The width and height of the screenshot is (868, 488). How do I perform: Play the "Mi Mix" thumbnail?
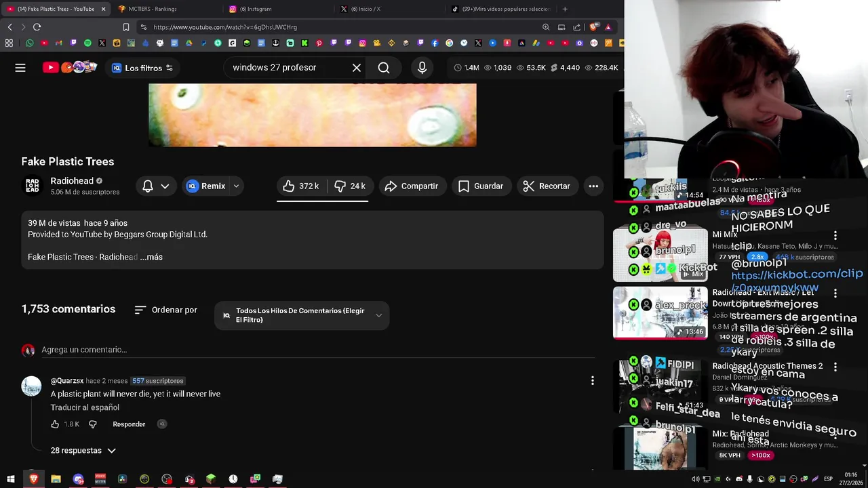coord(660,254)
